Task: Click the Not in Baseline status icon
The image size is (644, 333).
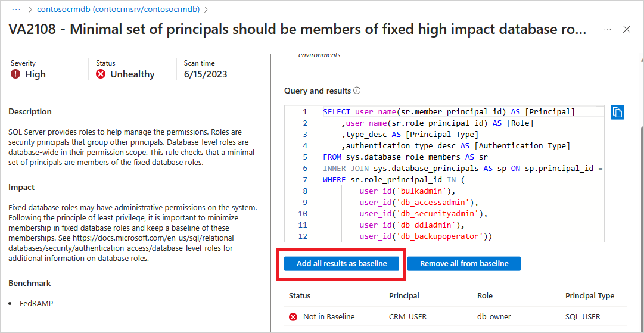Action: 293,317
